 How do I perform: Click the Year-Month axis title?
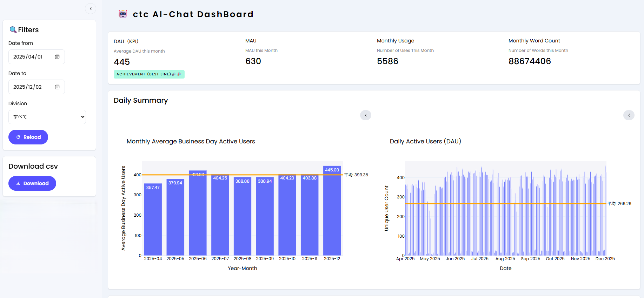click(x=243, y=268)
